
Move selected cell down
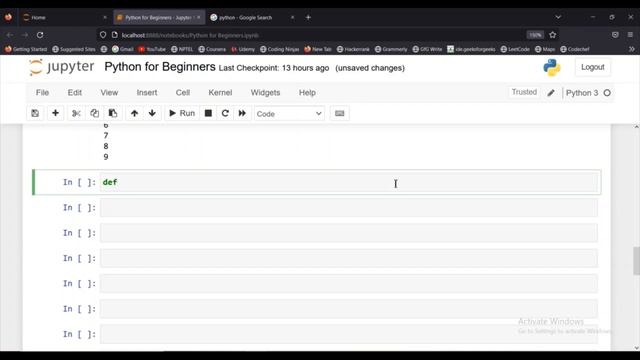[152, 113]
